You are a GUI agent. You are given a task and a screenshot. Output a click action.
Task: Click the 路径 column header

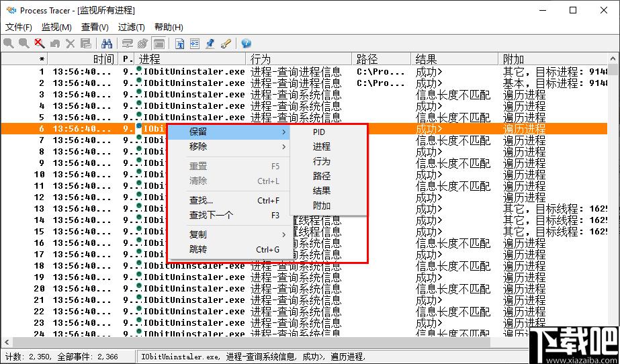pyautogui.click(x=382, y=59)
